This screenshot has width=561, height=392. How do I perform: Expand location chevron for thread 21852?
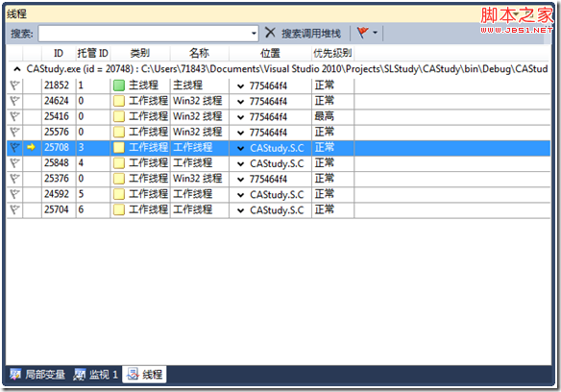point(241,86)
